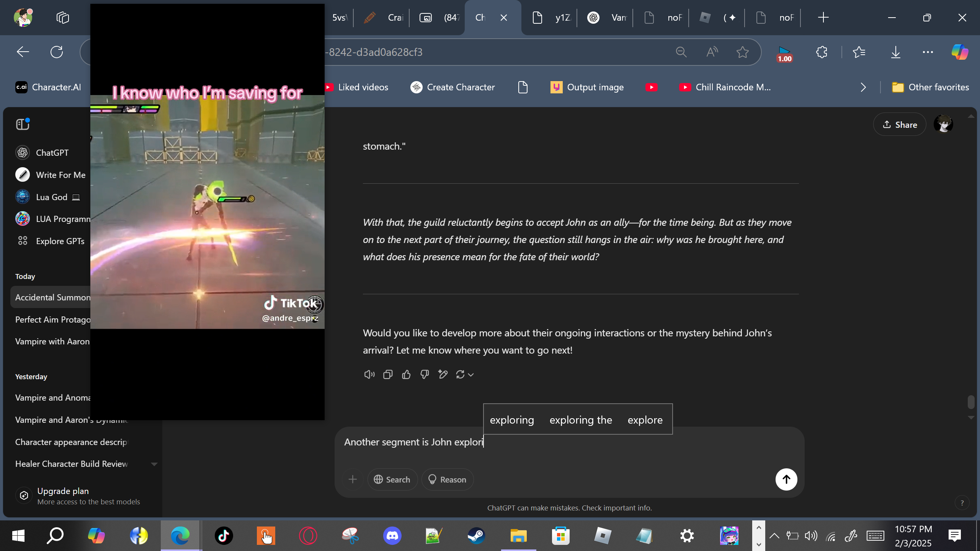Switch to the 5vs tab
The width and height of the screenshot is (980, 551).
338,18
